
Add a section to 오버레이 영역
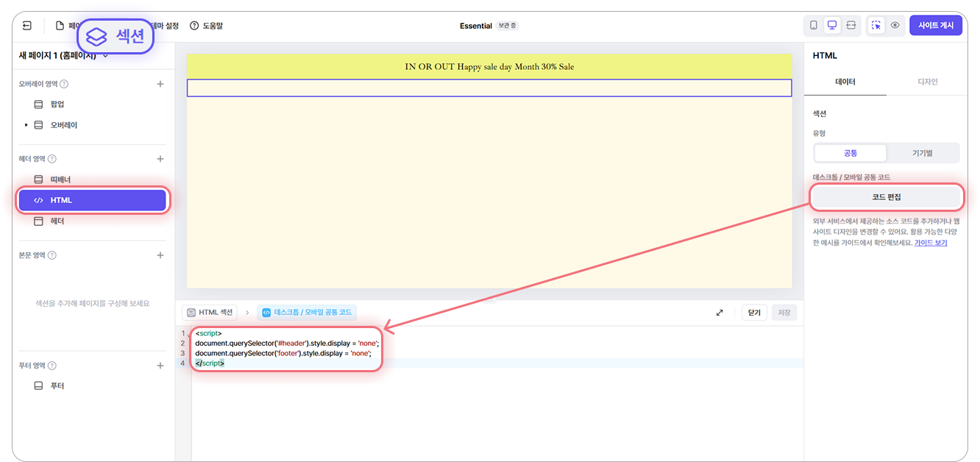(160, 84)
